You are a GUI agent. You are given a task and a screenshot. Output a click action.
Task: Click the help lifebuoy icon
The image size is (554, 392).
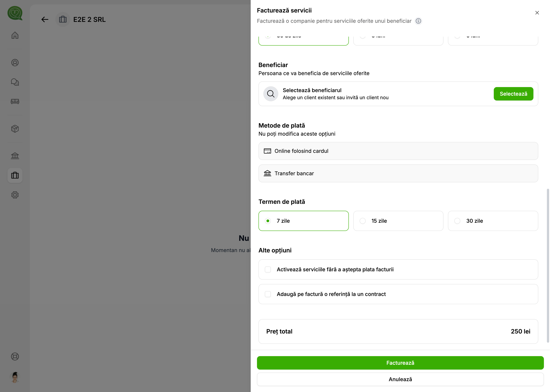15,356
